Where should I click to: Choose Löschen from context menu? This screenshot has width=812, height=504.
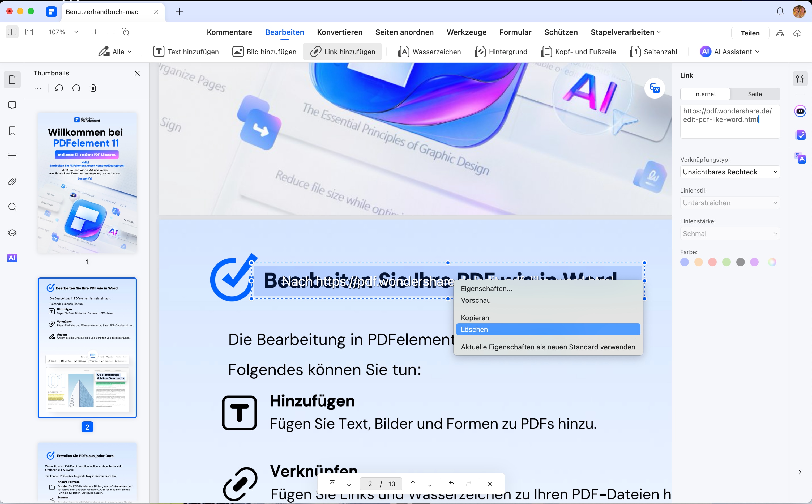548,329
